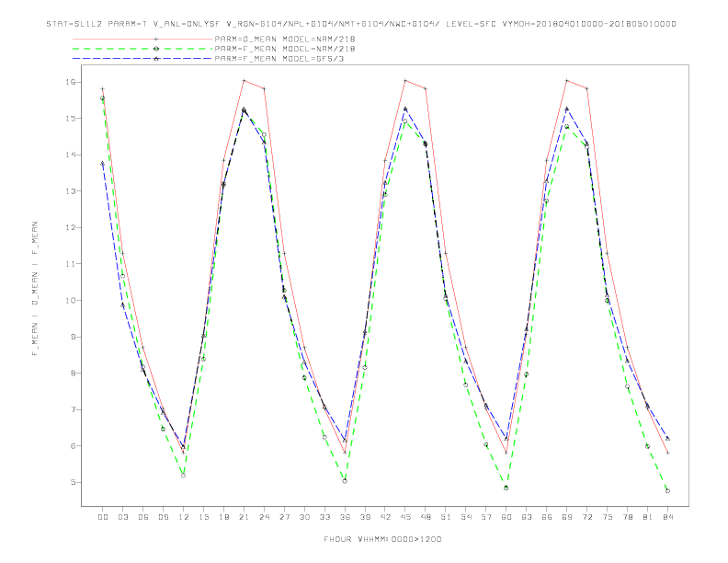Click y-axis tick value 8
Viewport: 728px width, 563px height.
(x=74, y=373)
